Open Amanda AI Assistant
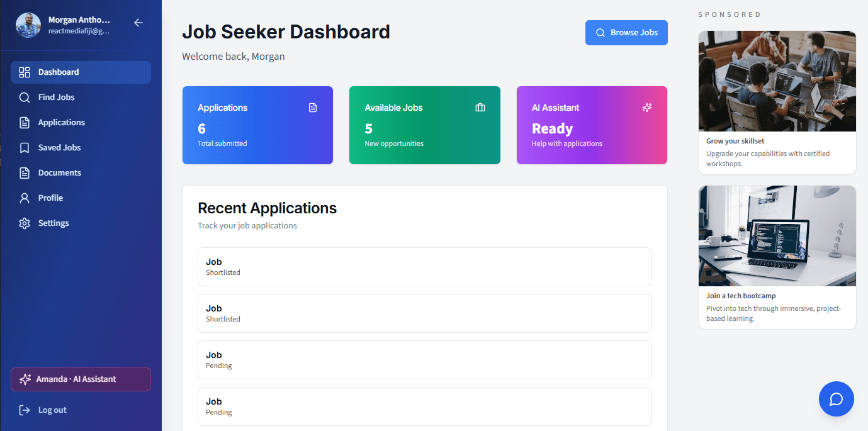This screenshot has width=868, height=431. coord(81,379)
